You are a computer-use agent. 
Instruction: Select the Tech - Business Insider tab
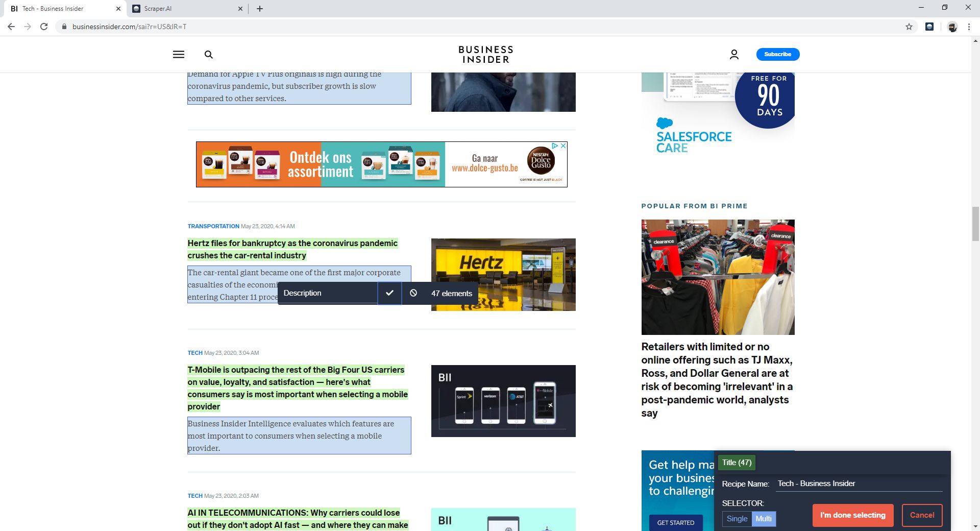pyautogui.click(x=61, y=8)
